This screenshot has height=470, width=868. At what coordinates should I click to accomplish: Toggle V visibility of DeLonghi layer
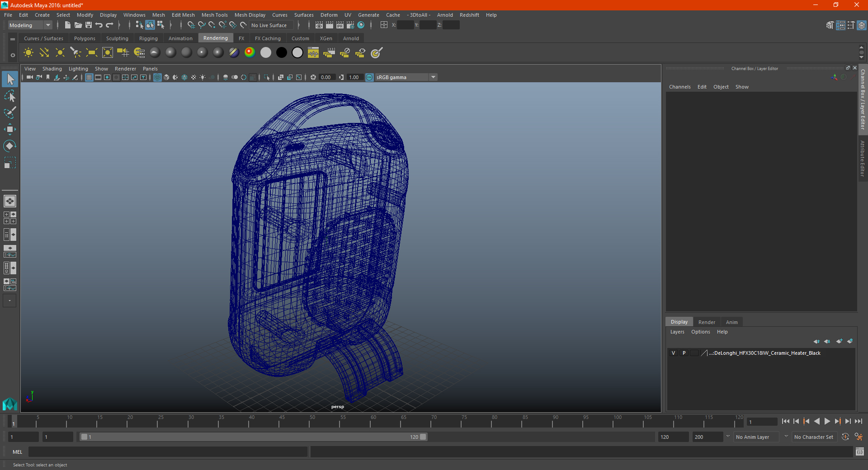[673, 353]
